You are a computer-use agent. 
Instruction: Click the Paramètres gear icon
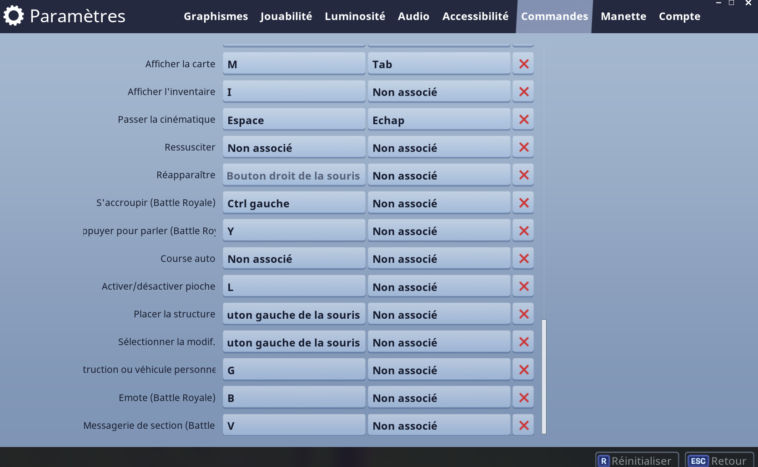[14, 17]
